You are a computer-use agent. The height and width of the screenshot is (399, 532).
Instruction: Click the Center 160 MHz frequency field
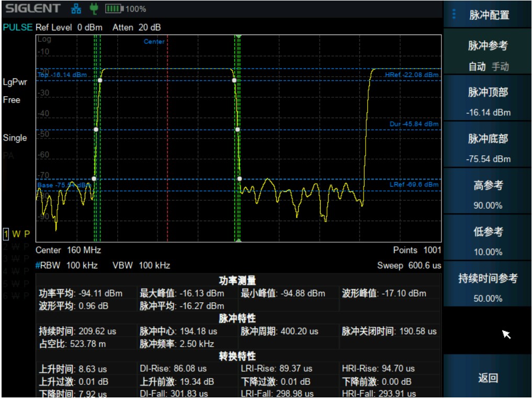click(x=68, y=250)
